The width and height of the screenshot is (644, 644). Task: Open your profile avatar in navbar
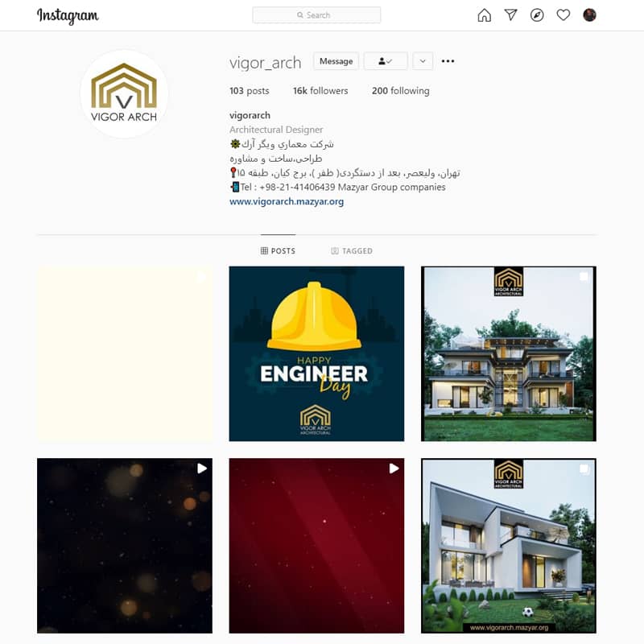[589, 15]
